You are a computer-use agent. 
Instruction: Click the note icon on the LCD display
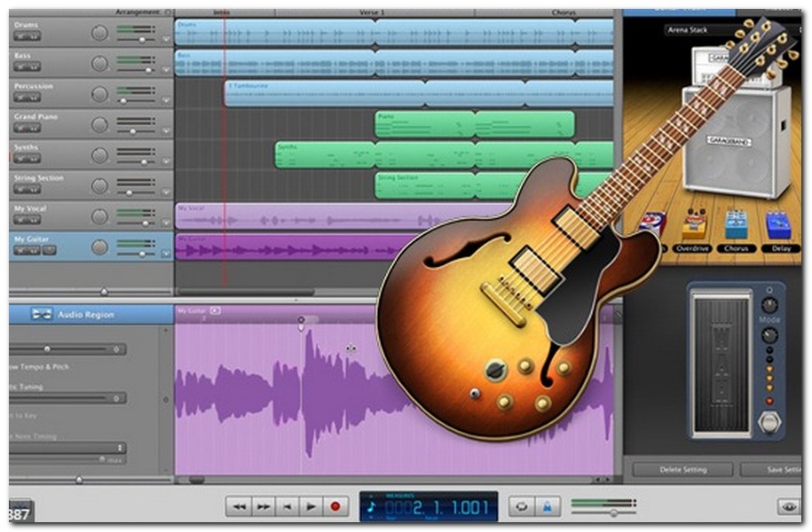[x=370, y=507]
